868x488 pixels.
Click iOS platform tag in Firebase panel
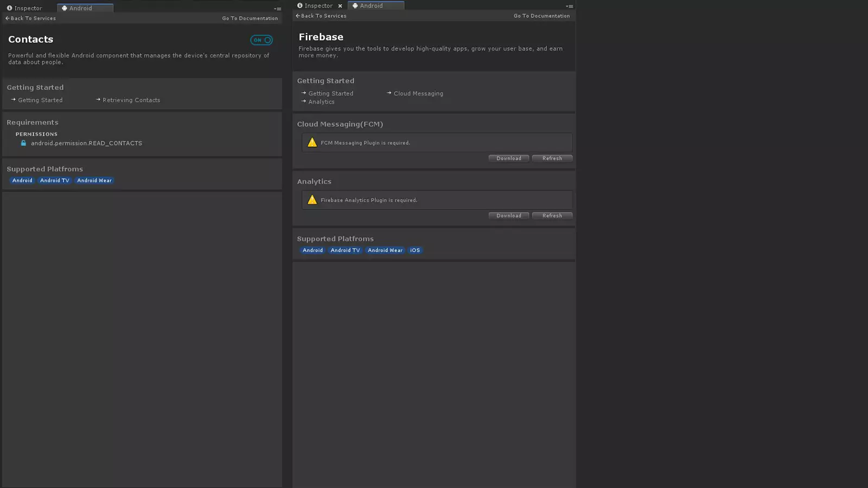click(x=415, y=251)
